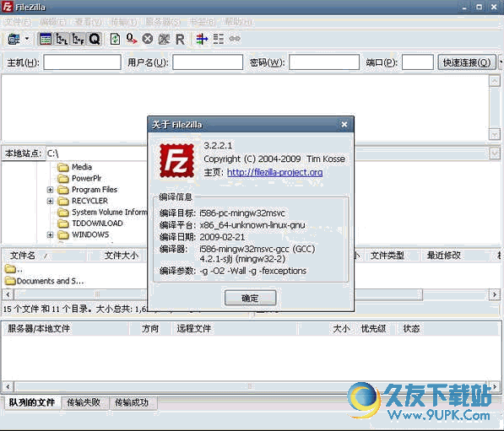Expand the WINDOWS tree node

(50, 234)
